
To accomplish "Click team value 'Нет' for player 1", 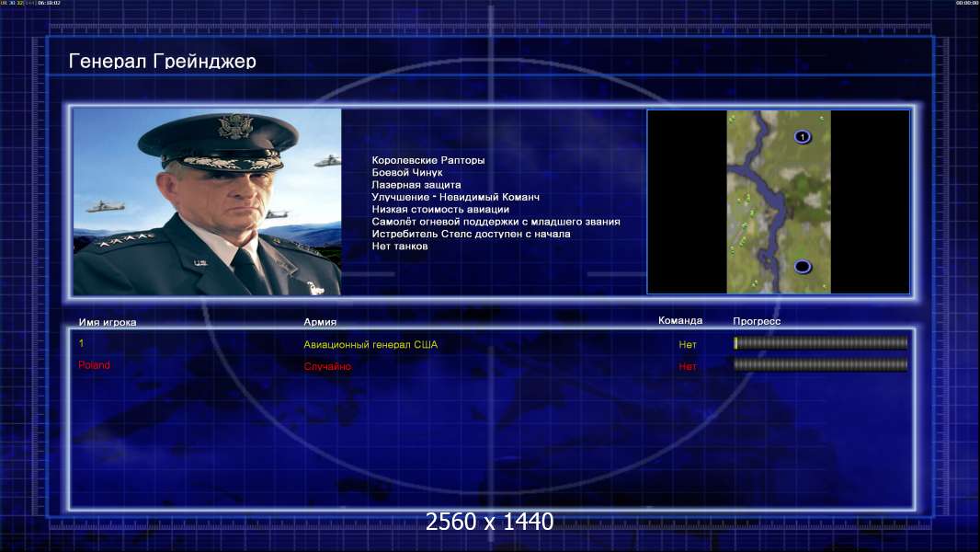I will pyautogui.click(x=688, y=344).
